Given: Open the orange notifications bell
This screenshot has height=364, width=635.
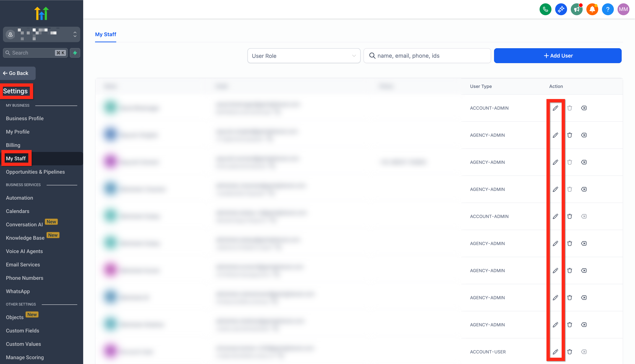Looking at the screenshot, I should 592,9.
